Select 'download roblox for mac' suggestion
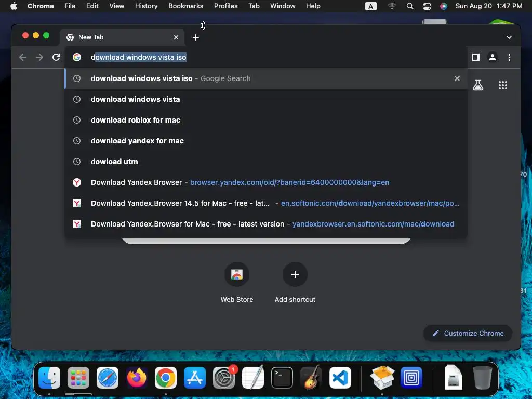Viewport: 532px width, 399px height. [x=265, y=120]
